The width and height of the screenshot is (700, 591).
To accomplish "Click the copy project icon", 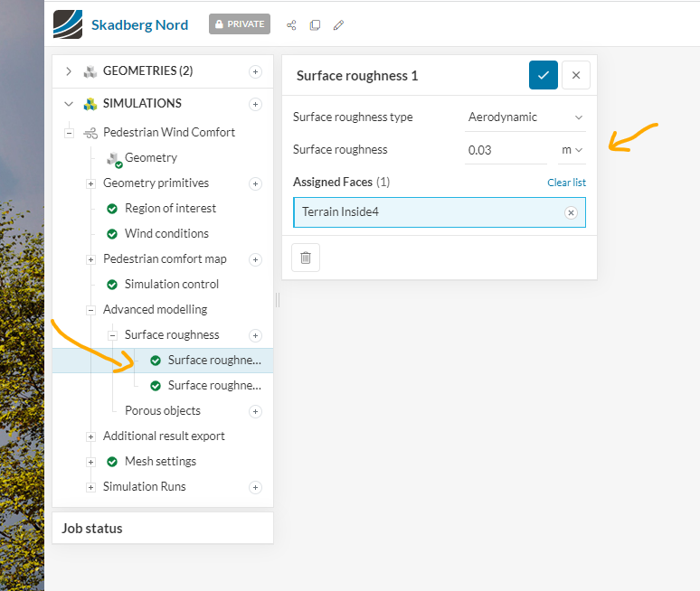I will click(315, 24).
